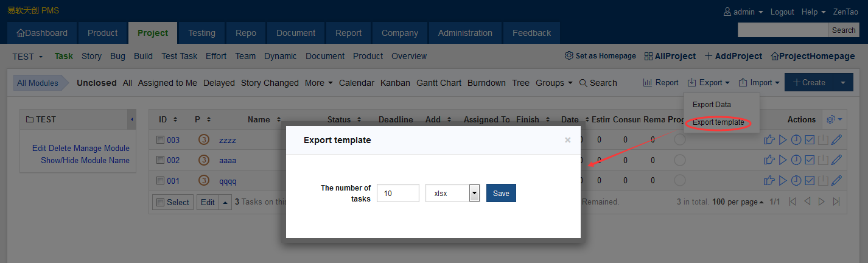The width and height of the screenshot is (868, 263).
Task: Switch to the Testing tab
Action: pyautogui.click(x=201, y=33)
